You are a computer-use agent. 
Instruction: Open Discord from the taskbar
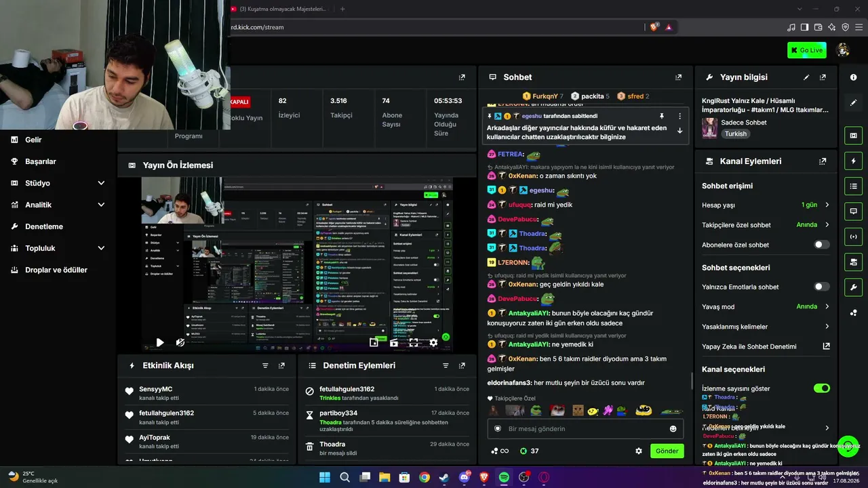point(465,477)
